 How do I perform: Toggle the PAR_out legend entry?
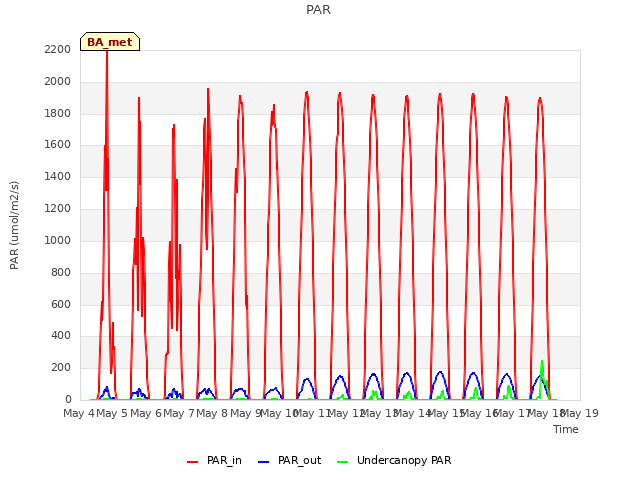(x=290, y=460)
